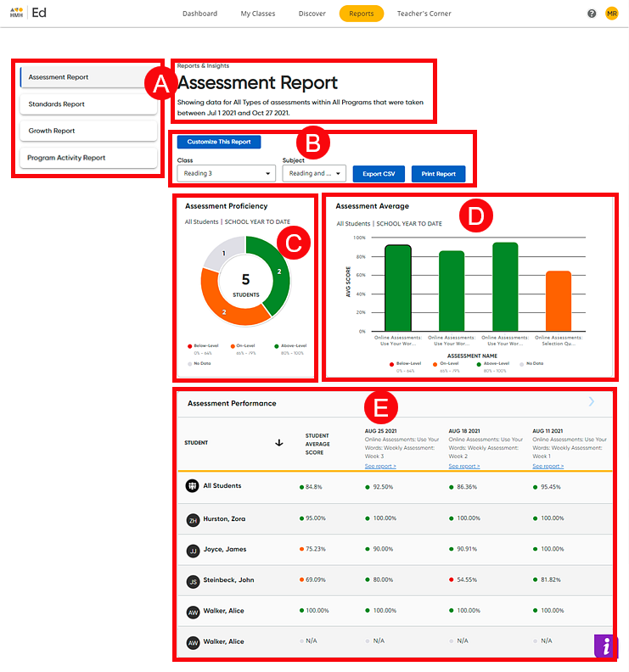This screenshot has width=629, height=672.
Task: Click Joyce's 75.23% average score
Action: tap(316, 549)
